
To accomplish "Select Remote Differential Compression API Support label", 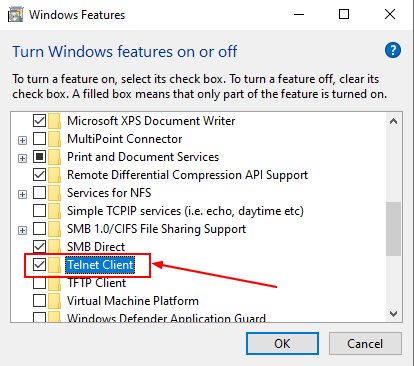I will click(x=187, y=175).
